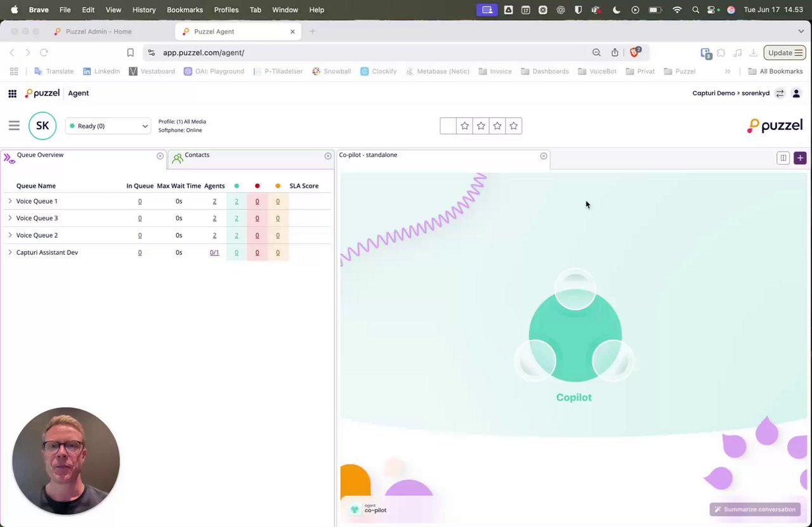Open the Brave Update menu button
The width and height of the screenshot is (812, 527).
[785, 53]
